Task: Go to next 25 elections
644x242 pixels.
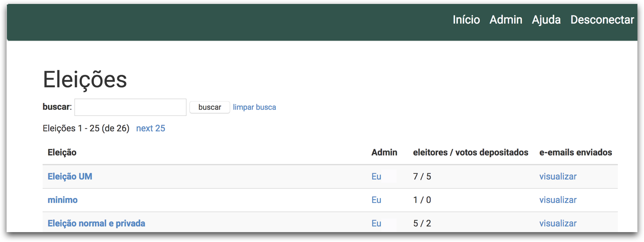Action: [150, 128]
